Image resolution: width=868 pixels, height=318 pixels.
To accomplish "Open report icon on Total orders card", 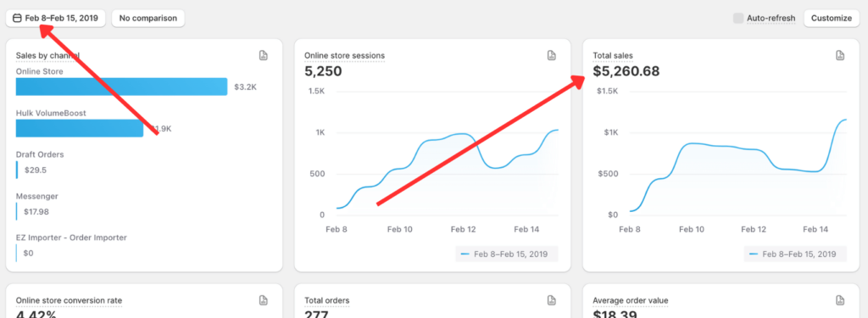I will [x=551, y=300].
